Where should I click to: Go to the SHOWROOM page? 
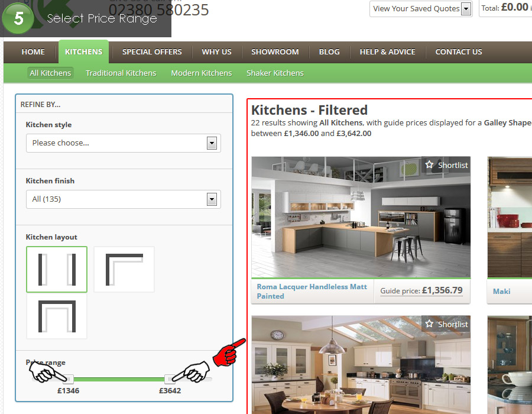pyautogui.click(x=275, y=52)
